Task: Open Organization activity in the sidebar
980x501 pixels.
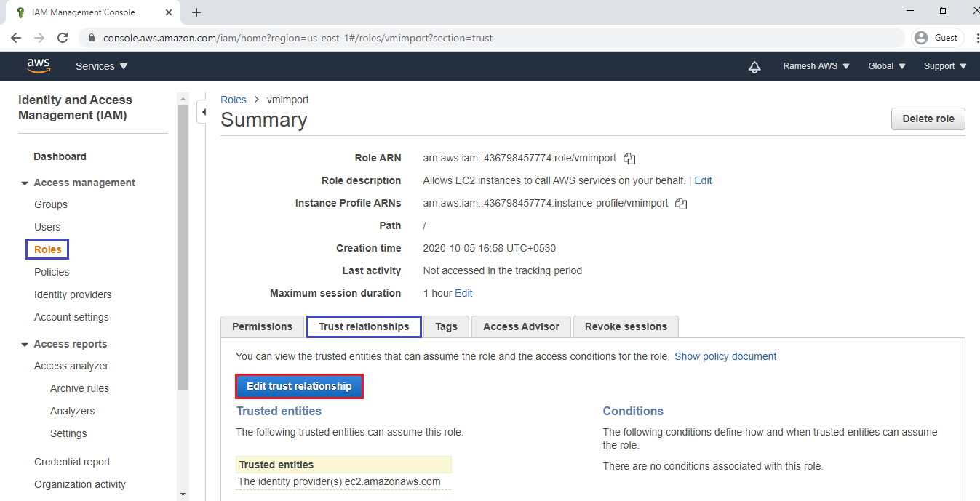Action: coord(80,484)
